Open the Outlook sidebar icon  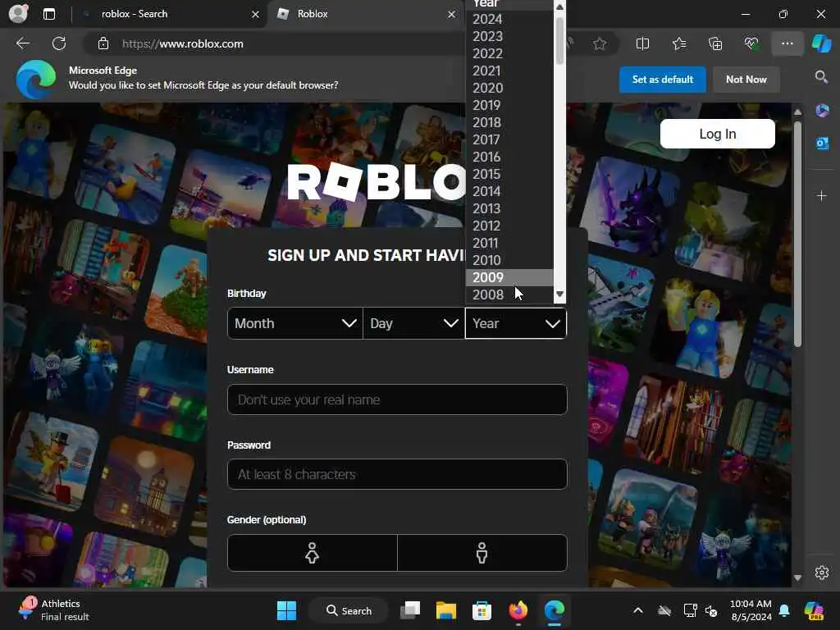[x=822, y=143]
